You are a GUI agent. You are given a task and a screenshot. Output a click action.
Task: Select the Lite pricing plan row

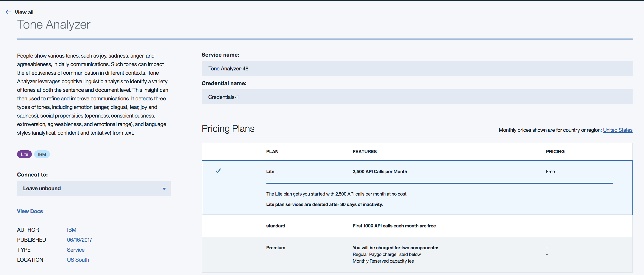click(417, 188)
